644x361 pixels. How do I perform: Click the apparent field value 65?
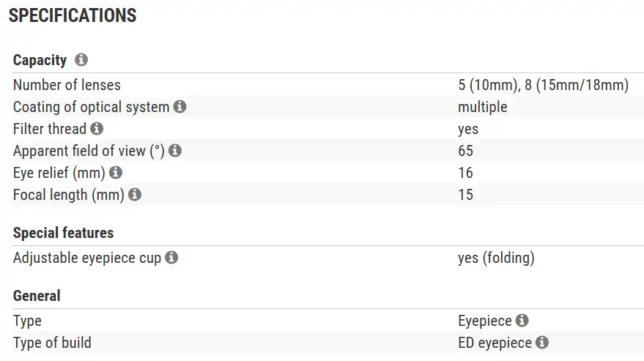pos(465,151)
